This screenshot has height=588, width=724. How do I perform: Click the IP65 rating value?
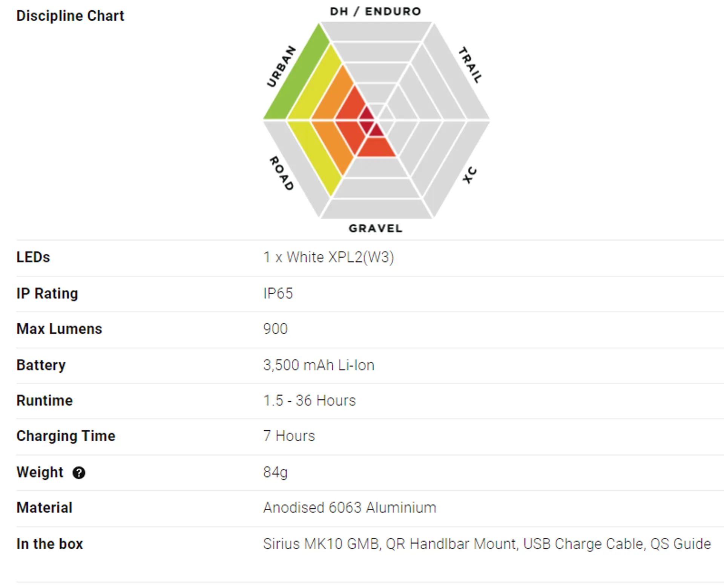click(x=278, y=293)
